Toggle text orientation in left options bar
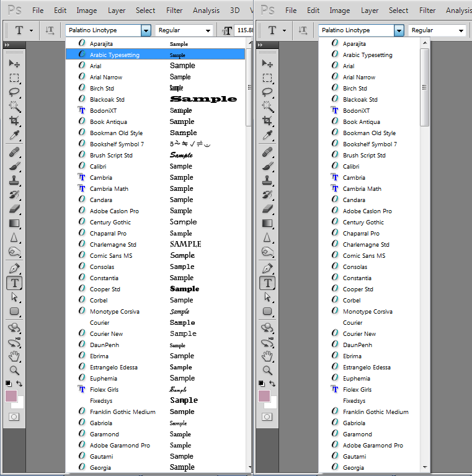The width and height of the screenshot is (472, 476). pos(50,30)
